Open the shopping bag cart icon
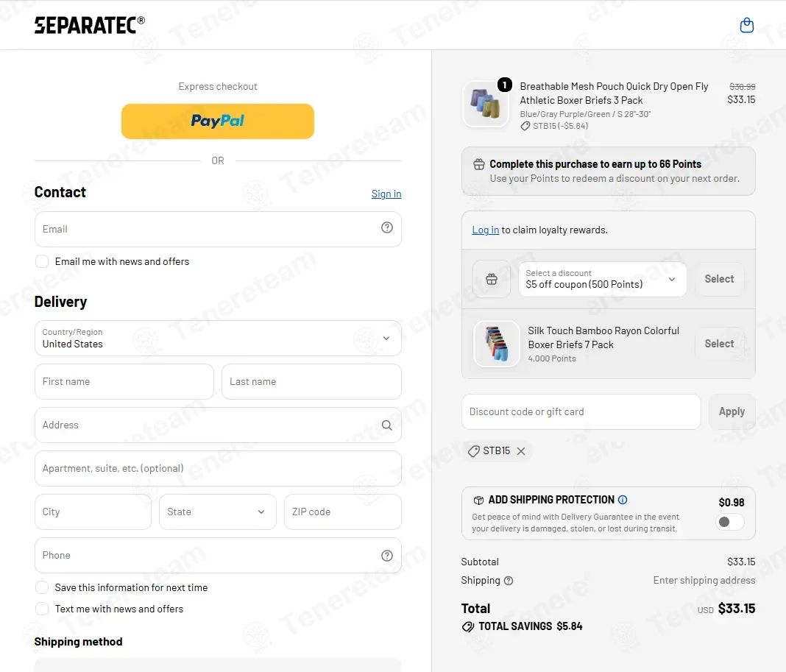The image size is (786, 672). pyautogui.click(x=746, y=25)
